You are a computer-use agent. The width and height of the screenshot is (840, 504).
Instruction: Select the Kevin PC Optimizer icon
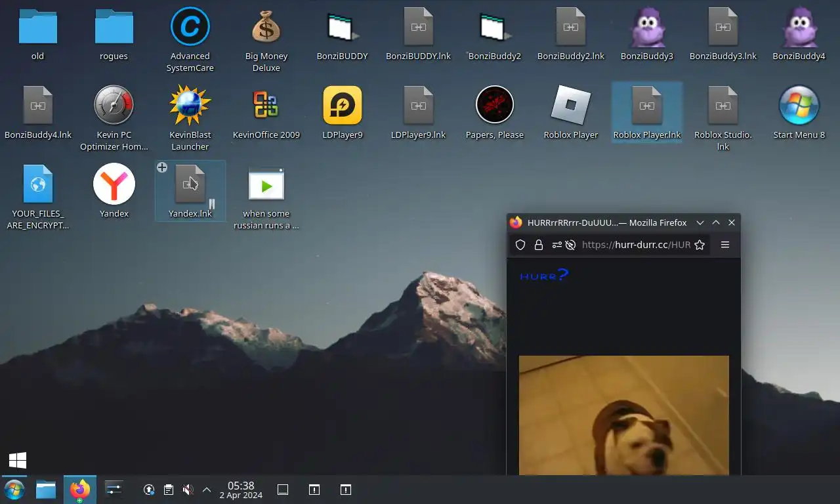[114, 105]
